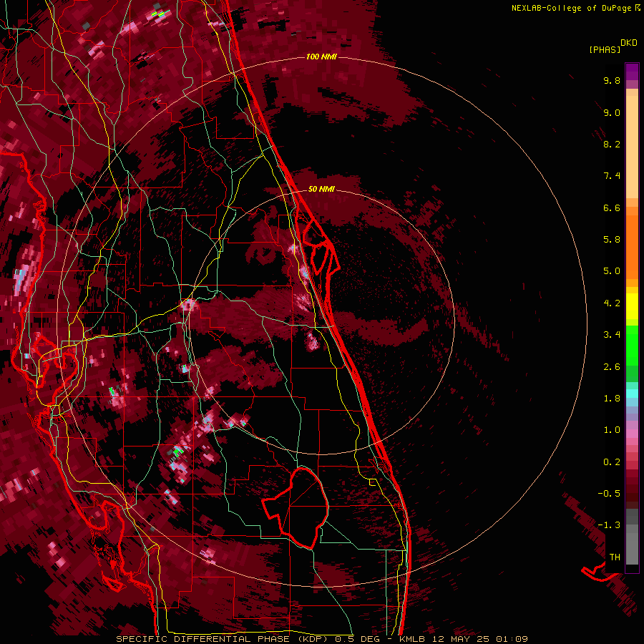Click the 8.2 value on color scale
This screenshot has height=644, width=644.
612,144
